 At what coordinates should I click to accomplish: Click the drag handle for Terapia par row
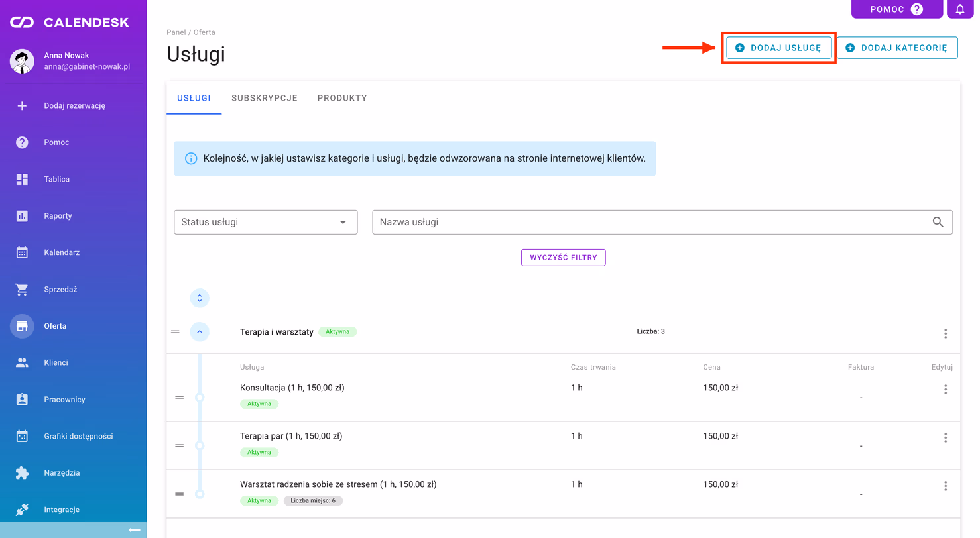point(179,445)
